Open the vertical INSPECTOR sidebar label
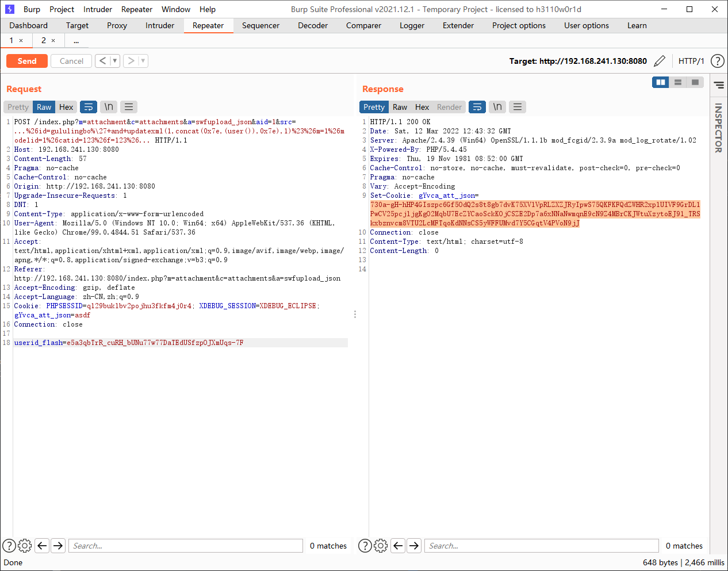Image resolution: width=728 pixels, height=571 pixels. click(718, 128)
